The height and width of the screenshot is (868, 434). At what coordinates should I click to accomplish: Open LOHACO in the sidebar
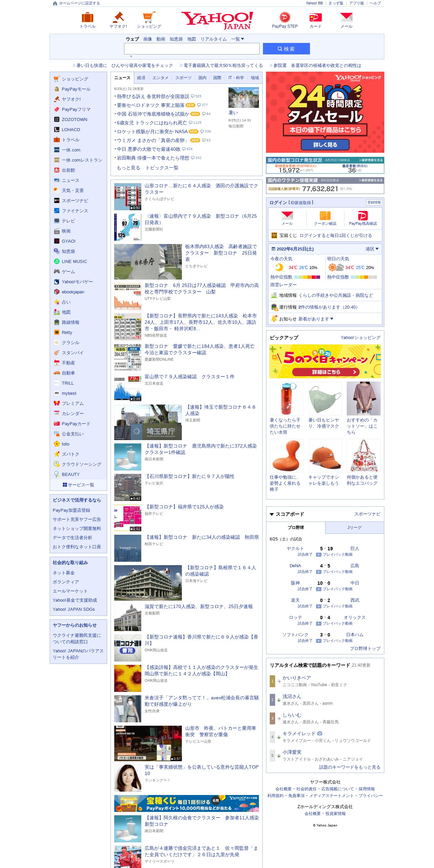pyautogui.click(x=71, y=130)
